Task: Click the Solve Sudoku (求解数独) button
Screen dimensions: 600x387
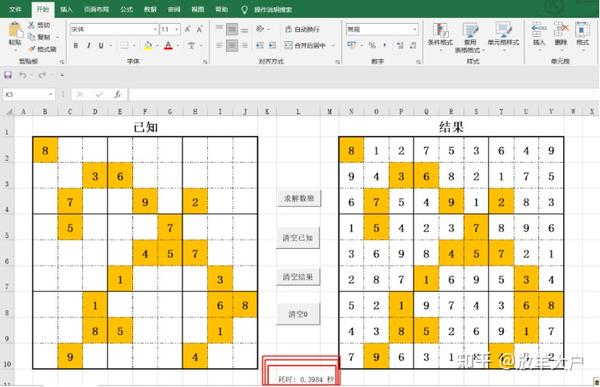Action: [x=298, y=198]
